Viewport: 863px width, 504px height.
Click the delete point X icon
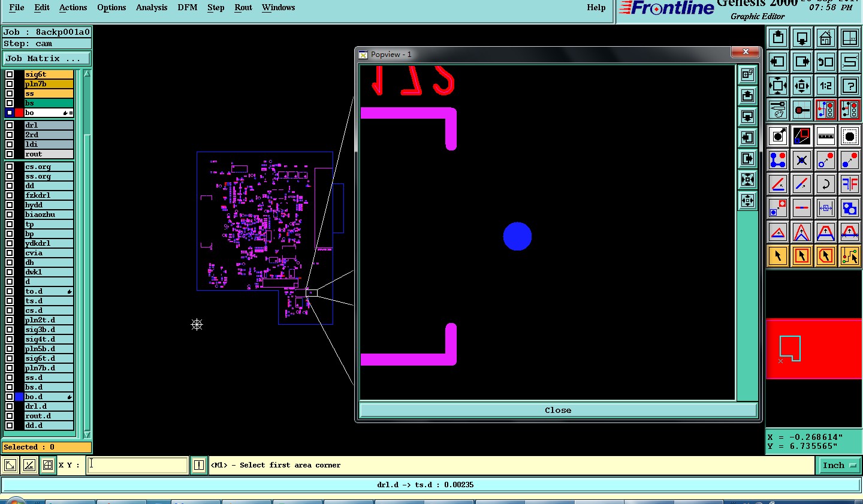click(802, 161)
